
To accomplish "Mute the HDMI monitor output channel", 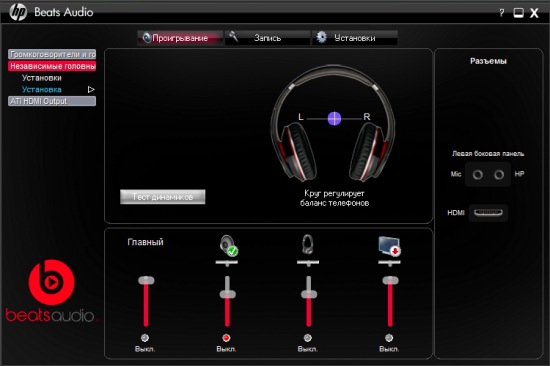I will click(389, 338).
